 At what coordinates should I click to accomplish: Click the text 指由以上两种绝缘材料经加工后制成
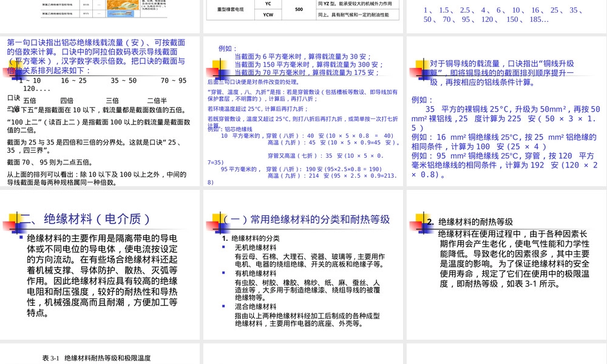tap(307, 320)
